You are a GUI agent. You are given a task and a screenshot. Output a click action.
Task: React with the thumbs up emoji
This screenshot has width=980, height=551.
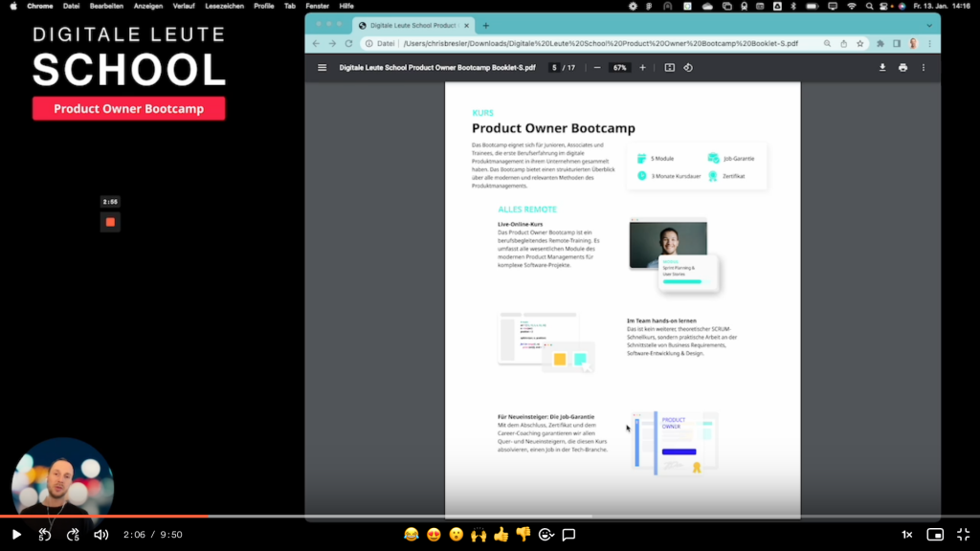tap(501, 535)
